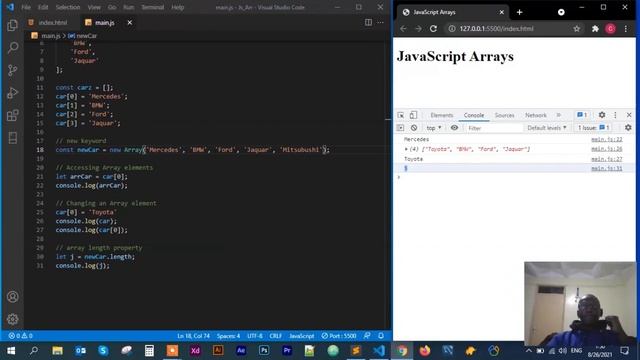640x360 pixels.
Task: Toggle the console sidebar
Action: point(400,128)
